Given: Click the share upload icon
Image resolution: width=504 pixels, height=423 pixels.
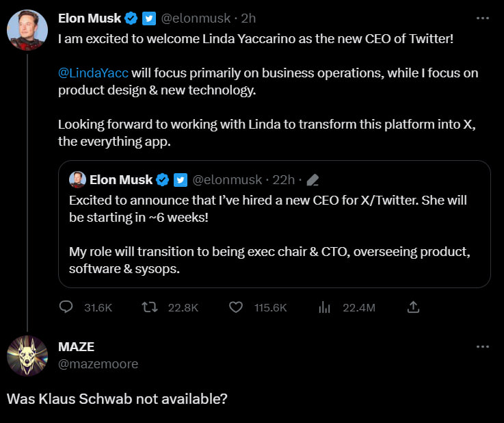Looking at the screenshot, I should 413,307.
